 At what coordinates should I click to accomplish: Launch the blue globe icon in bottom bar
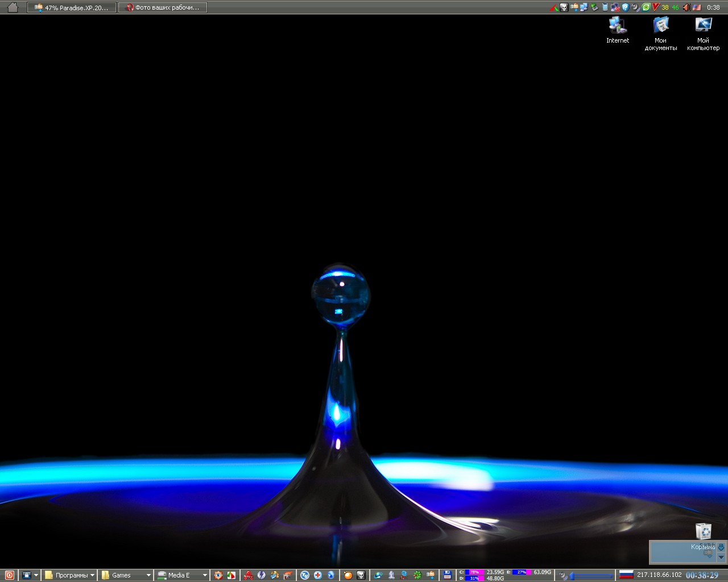331,575
